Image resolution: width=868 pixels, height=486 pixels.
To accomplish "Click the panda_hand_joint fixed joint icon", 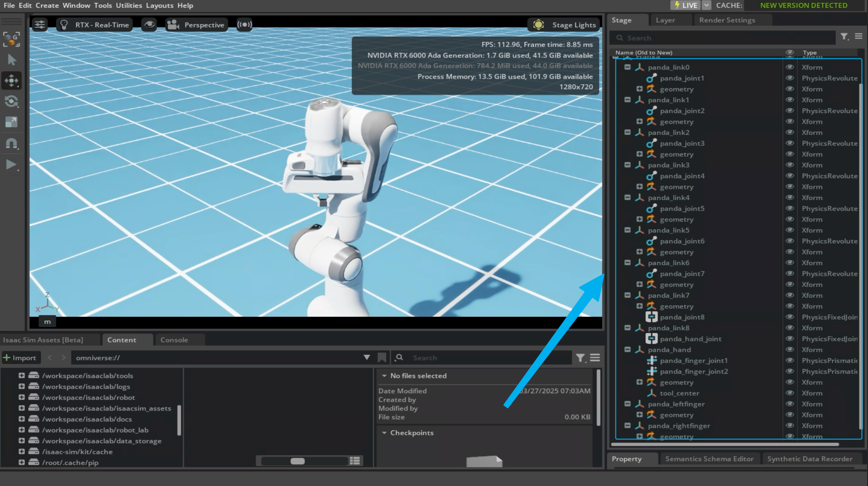I will pos(652,339).
